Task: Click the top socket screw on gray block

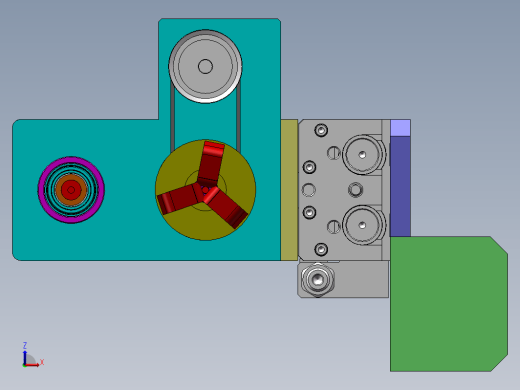Action: tap(321, 130)
